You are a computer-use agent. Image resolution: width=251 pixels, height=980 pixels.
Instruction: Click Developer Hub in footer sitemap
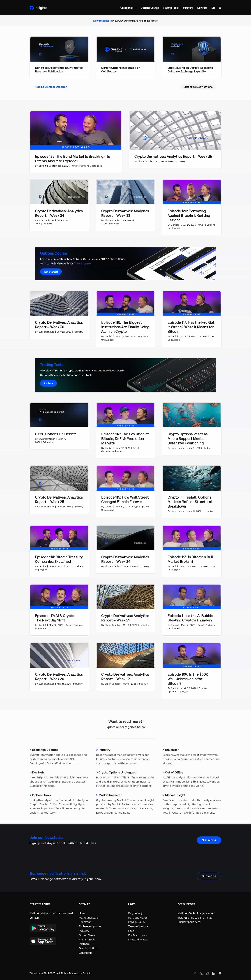pos(88,948)
